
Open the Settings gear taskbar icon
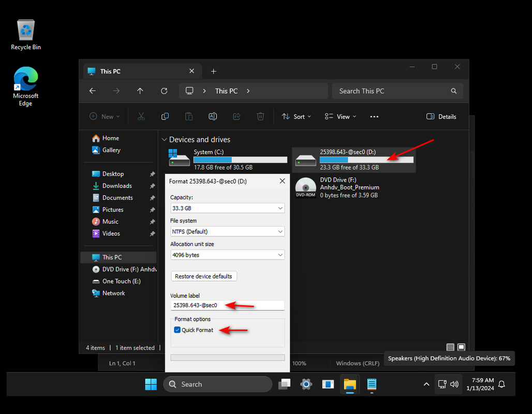[306, 384]
